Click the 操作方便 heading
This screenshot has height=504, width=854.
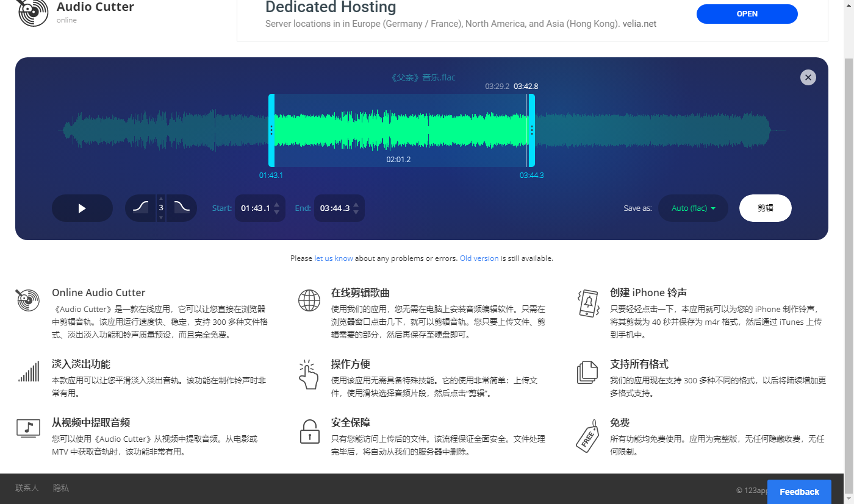click(x=351, y=364)
